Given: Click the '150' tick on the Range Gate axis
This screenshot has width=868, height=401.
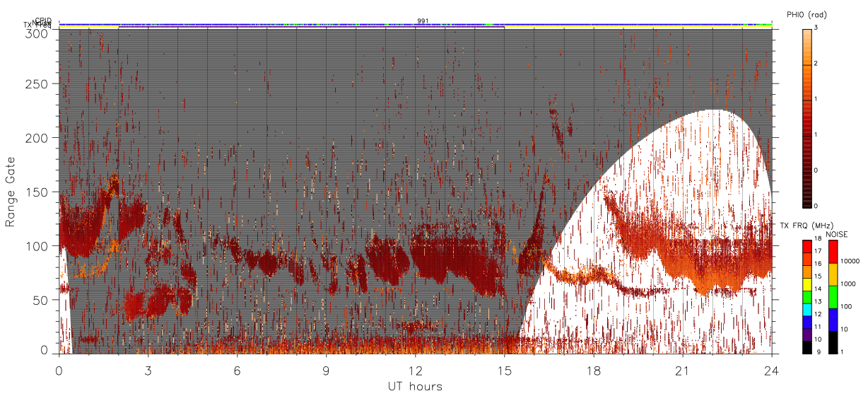Looking at the screenshot, I should point(39,192).
